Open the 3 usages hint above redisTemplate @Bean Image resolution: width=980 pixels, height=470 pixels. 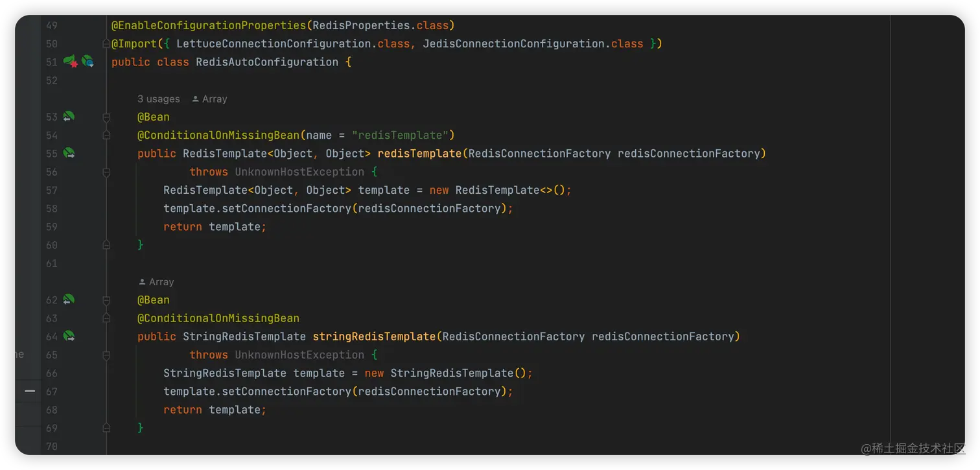(x=158, y=99)
